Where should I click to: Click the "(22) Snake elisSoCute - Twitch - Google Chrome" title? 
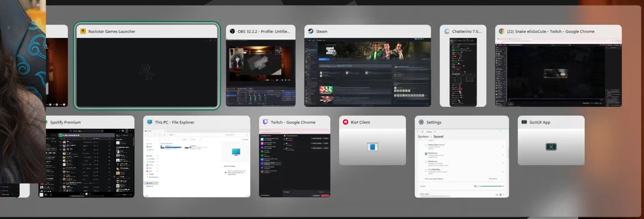pyautogui.click(x=551, y=32)
